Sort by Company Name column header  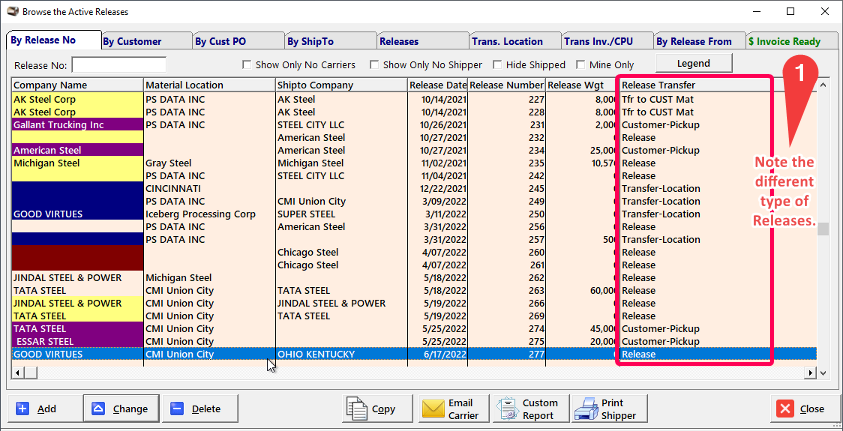coord(77,85)
